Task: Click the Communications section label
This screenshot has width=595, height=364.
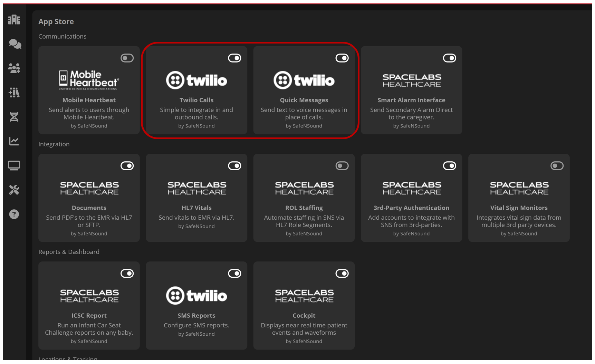Action: 63,37
